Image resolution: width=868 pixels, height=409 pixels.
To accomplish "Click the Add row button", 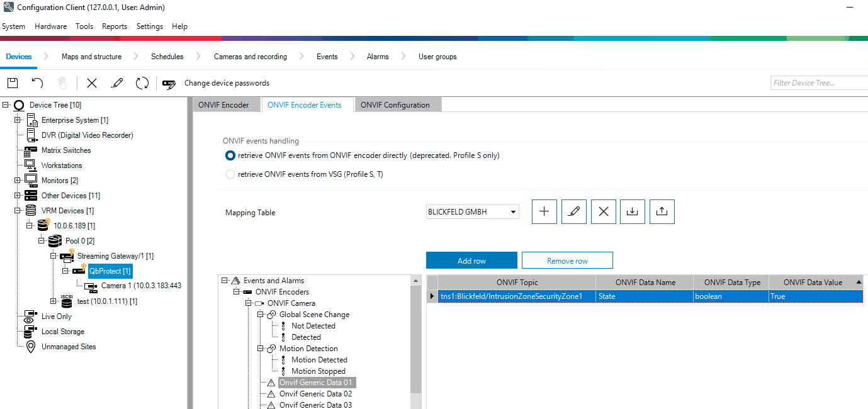I will (x=471, y=261).
